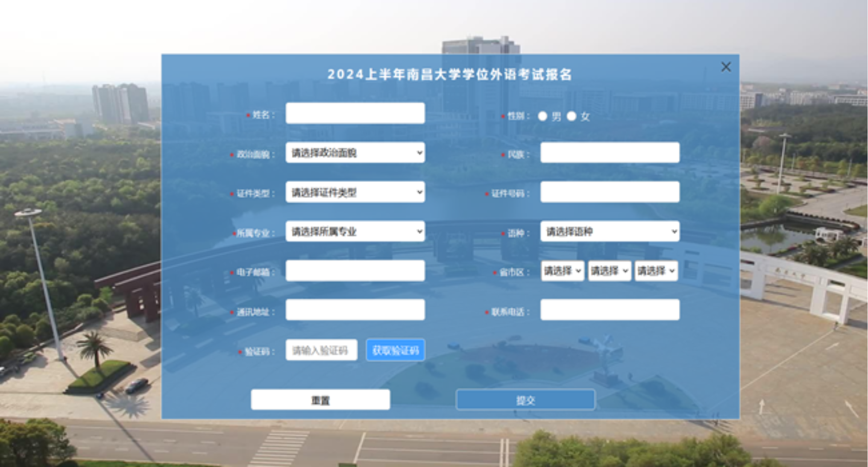The height and width of the screenshot is (467, 868).
Task: Expand the 证件类型 dropdown
Action: click(355, 192)
